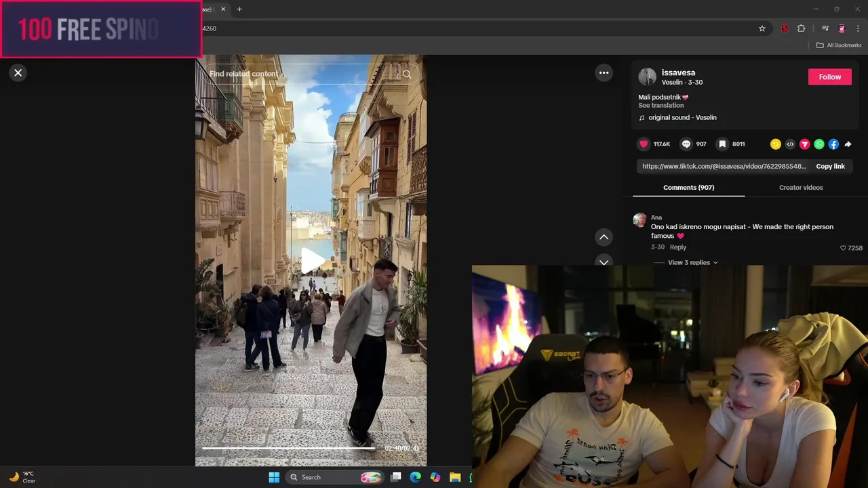
Task: Click the taskbar Search box
Action: coord(335,477)
